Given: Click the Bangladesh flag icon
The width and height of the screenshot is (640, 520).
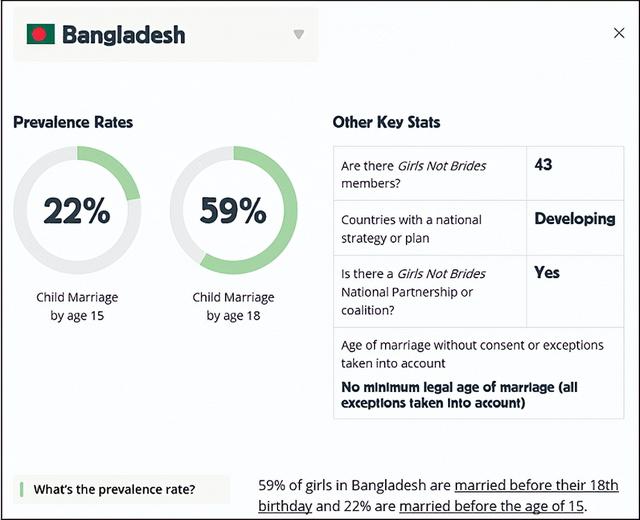Looking at the screenshot, I should point(40,35).
